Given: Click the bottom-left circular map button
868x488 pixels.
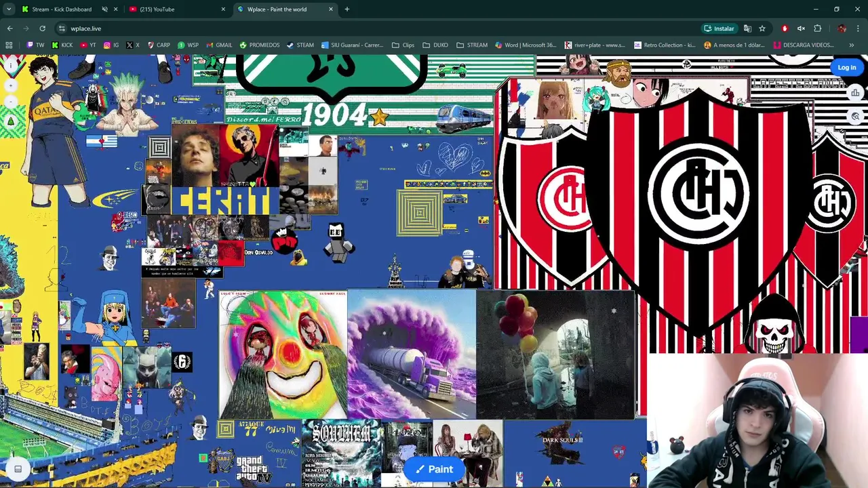Looking at the screenshot, I should click(18, 469).
